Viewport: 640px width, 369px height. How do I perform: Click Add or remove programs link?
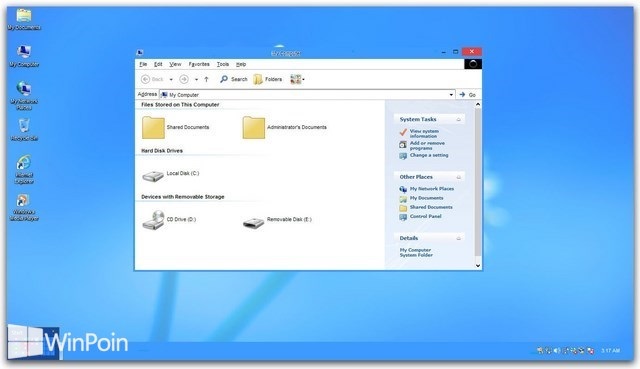click(x=422, y=145)
